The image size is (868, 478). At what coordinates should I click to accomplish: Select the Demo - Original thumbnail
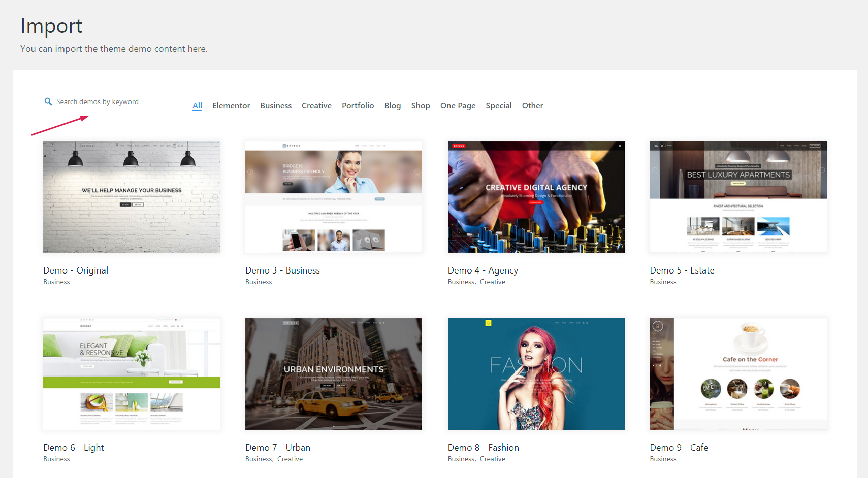(x=132, y=197)
